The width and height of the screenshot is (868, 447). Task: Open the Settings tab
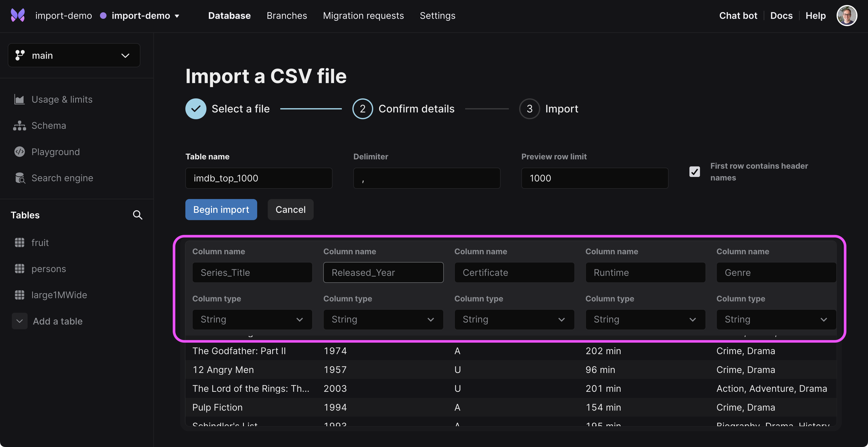point(437,16)
